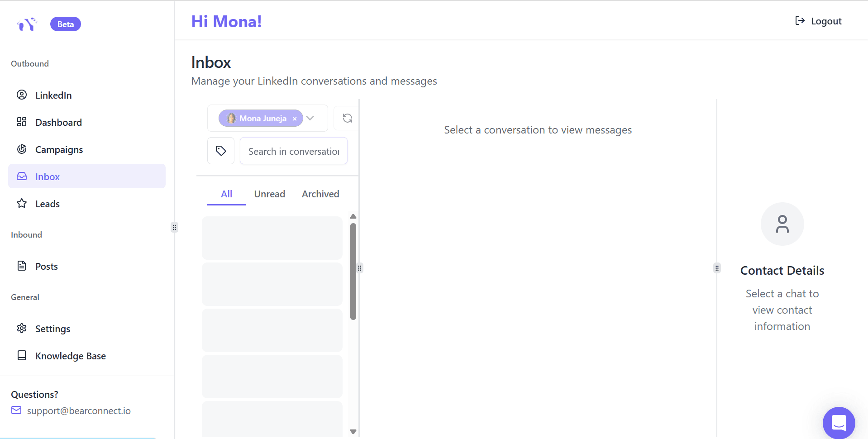Switch to the Unread filter
Image resolution: width=868 pixels, height=439 pixels.
pos(269,194)
